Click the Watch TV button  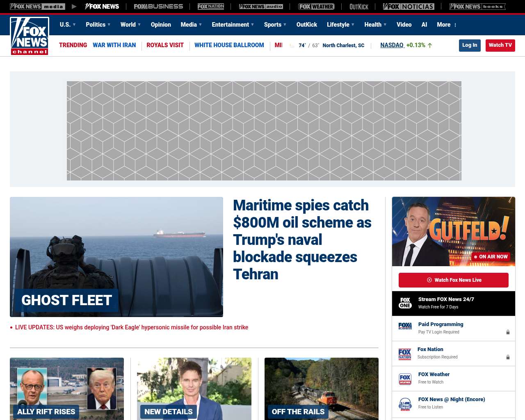coord(500,45)
